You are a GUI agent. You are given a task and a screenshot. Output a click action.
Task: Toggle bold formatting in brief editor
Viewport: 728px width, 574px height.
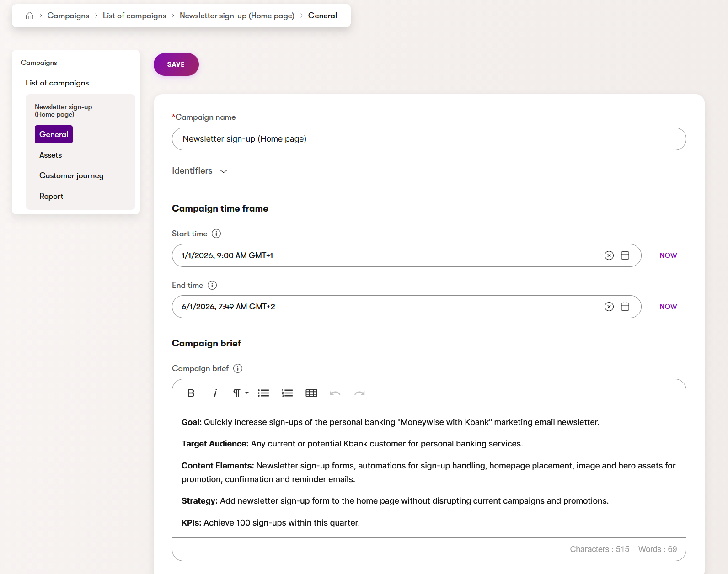(191, 393)
